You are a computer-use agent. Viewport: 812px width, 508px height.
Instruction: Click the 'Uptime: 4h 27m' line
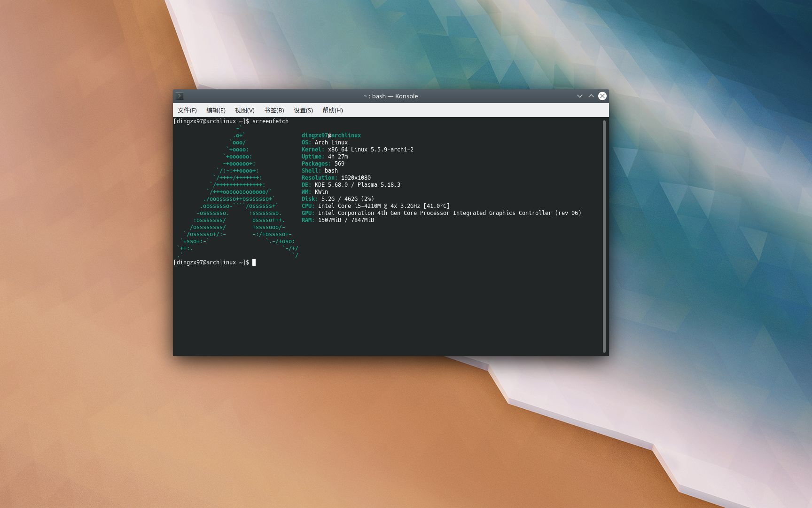[x=325, y=157]
